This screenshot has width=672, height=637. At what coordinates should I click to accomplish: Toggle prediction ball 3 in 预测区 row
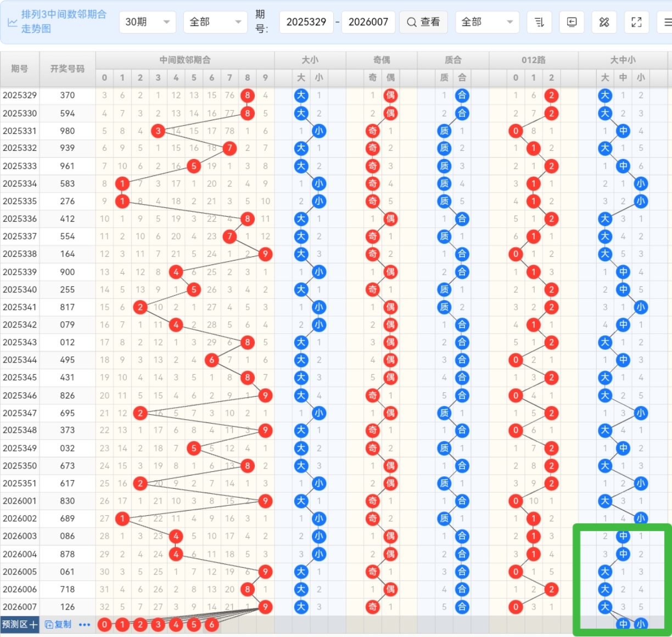click(158, 624)
